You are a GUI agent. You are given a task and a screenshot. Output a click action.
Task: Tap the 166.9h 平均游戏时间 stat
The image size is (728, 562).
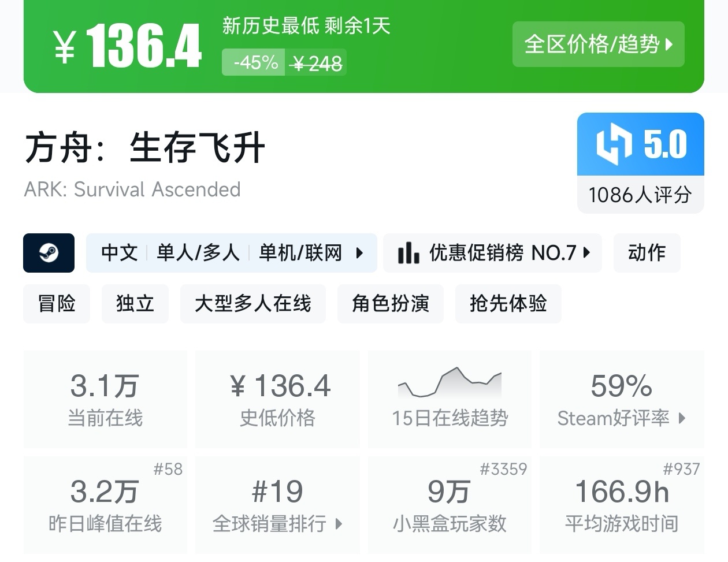(x=622, y=505)
